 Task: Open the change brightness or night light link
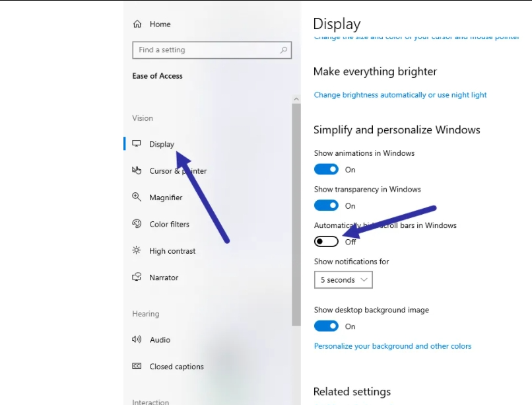click(x=400, y=95)
